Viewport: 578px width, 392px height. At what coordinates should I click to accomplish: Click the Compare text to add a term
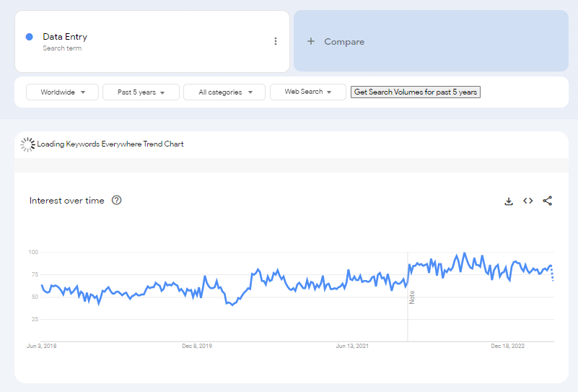(344, 42)
